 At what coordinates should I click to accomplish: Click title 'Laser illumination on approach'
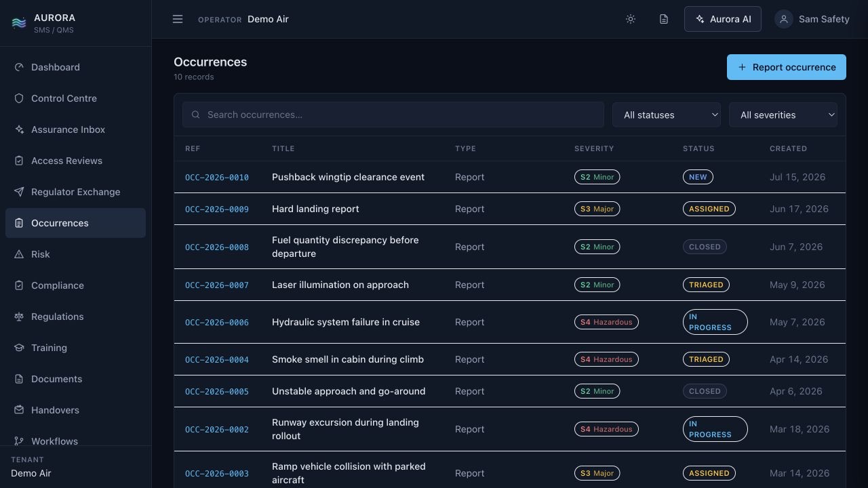[340, 285]
